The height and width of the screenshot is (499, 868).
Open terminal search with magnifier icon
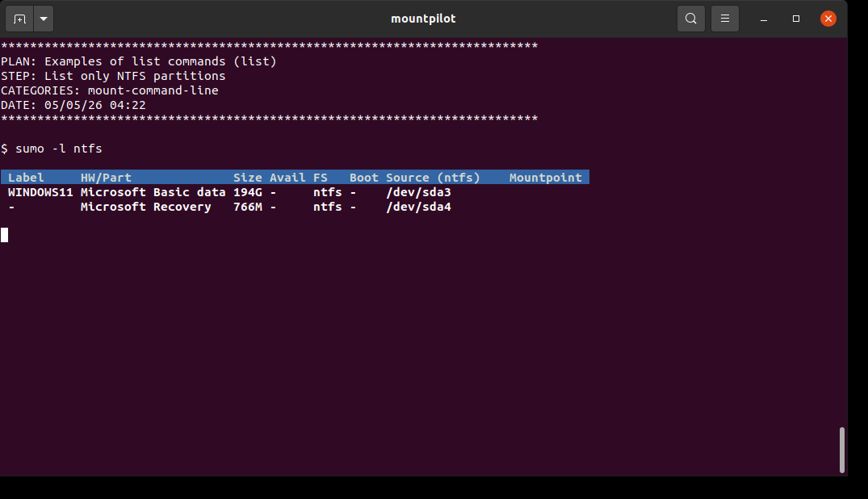(x=691, y=19)
